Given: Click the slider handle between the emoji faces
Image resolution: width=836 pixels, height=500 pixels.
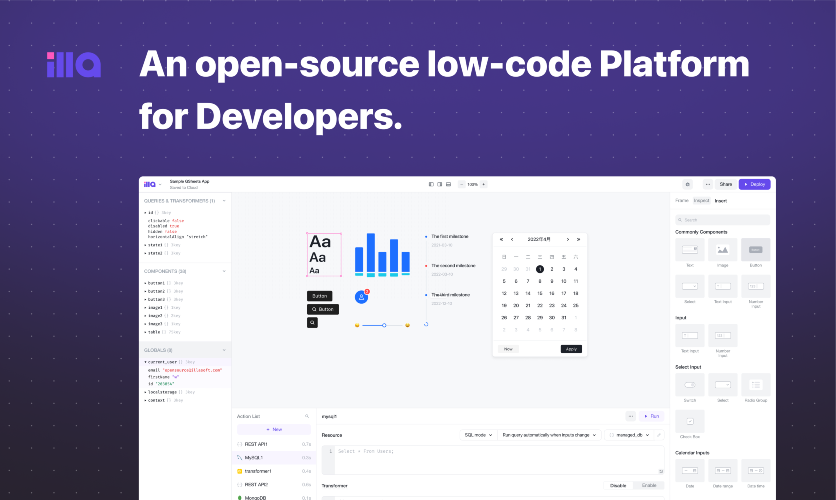Looking at the screenshot, I should pos(384,325).
